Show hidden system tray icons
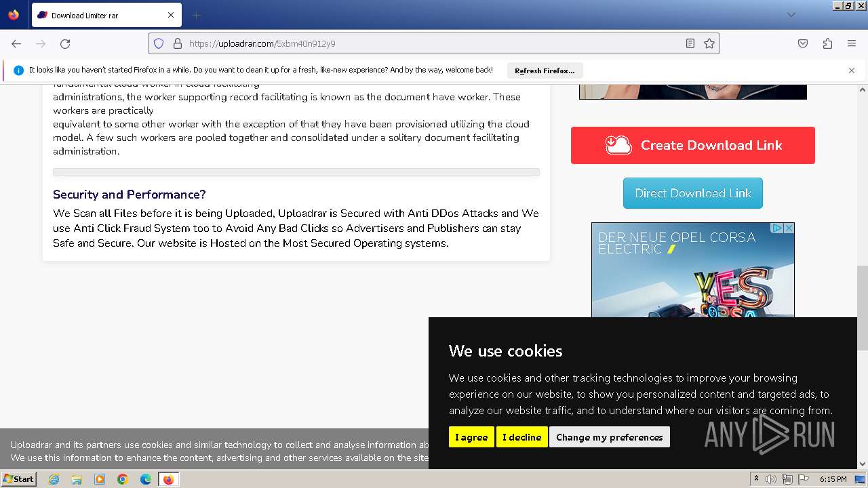The width and height of the screenshot is (868, 488). pos(757,479)
